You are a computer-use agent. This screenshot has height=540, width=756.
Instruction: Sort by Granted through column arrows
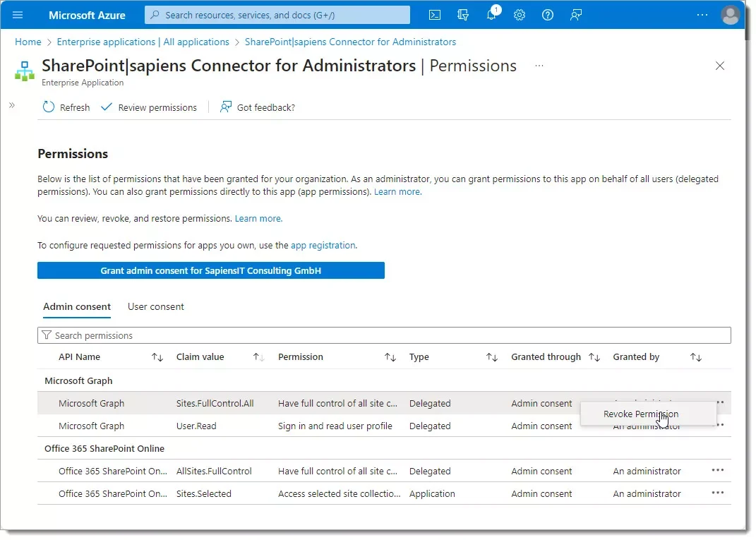(x=594, y=357)
